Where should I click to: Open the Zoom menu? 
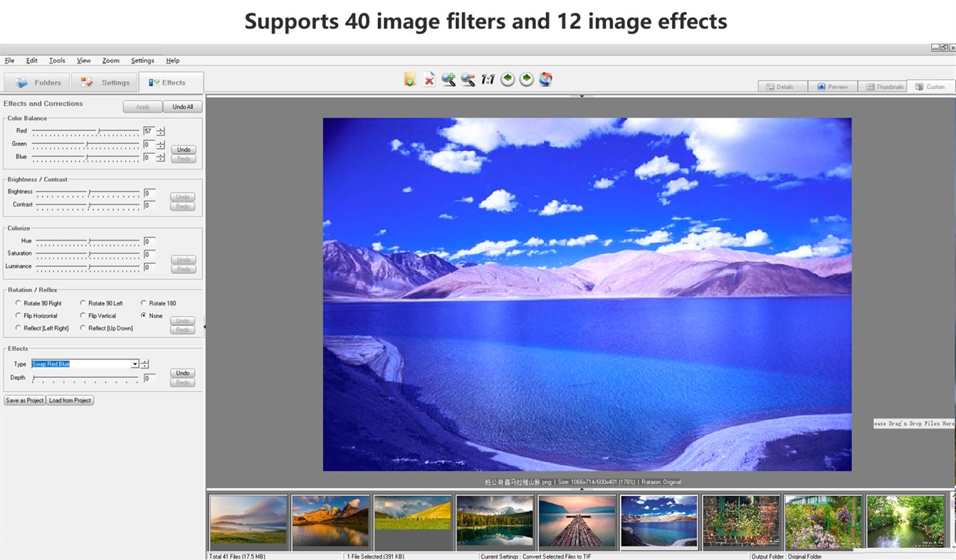click(110, 60)
